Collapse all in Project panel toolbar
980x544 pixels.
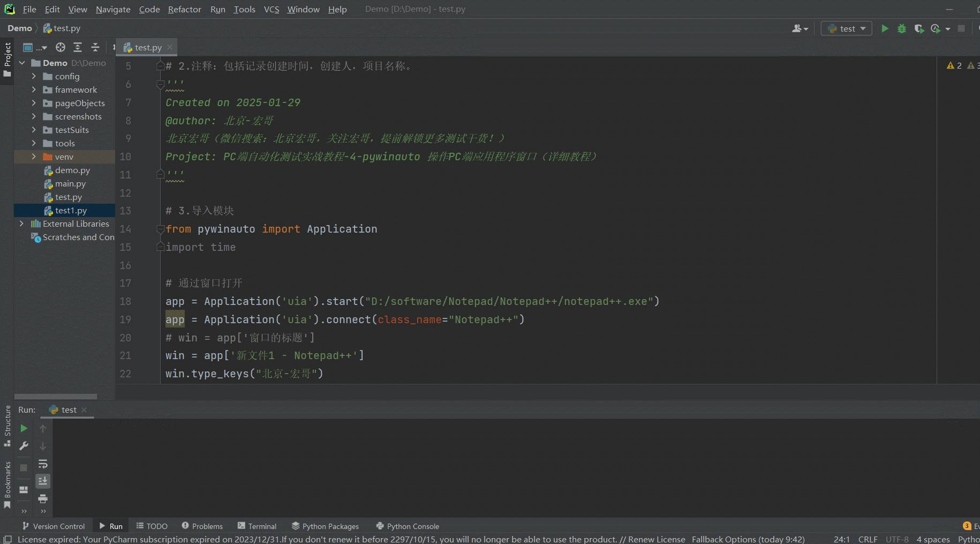pos(95,47)
